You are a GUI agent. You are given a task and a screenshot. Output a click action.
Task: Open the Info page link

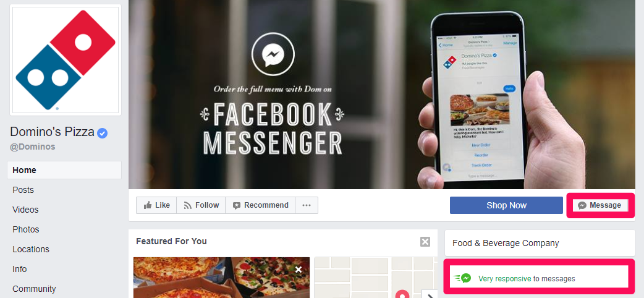click(20, 269)
